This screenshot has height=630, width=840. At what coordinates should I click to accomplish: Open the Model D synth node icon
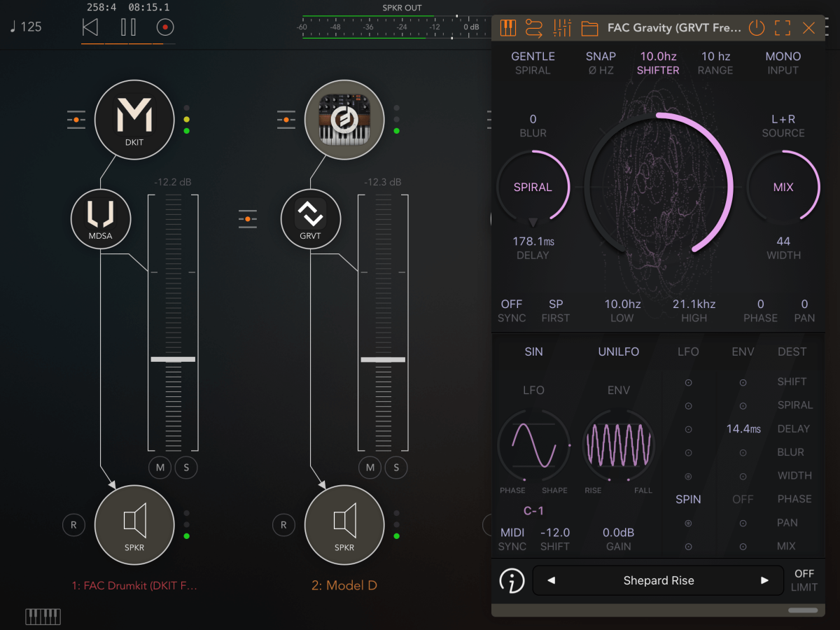click(x=344, y=120)
